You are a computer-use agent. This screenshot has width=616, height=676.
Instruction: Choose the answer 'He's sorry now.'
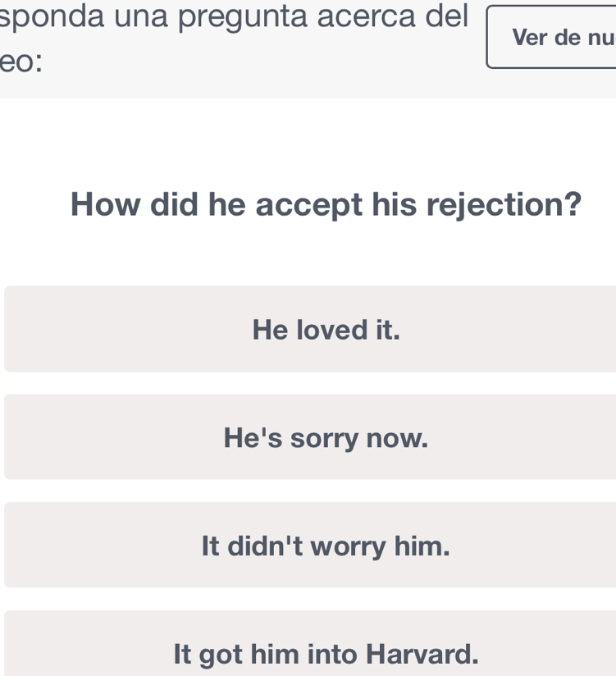point(326,437)
